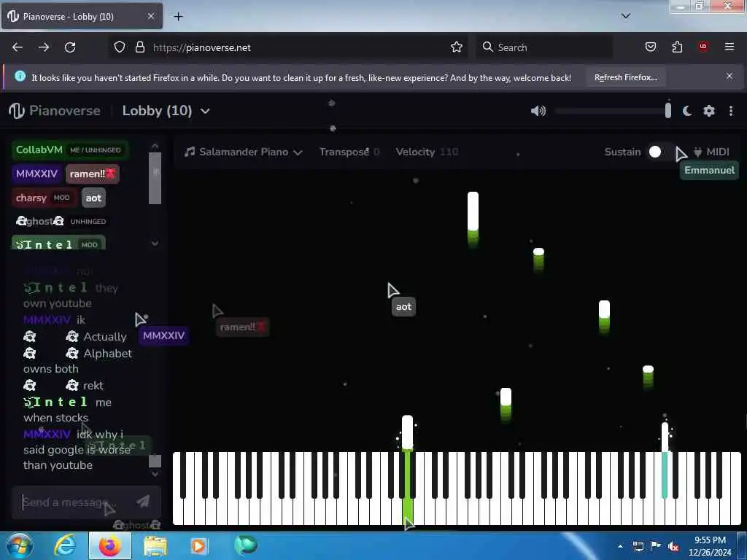
Task: Click the user list scrollbar thumb
Action: click(155, 178)
